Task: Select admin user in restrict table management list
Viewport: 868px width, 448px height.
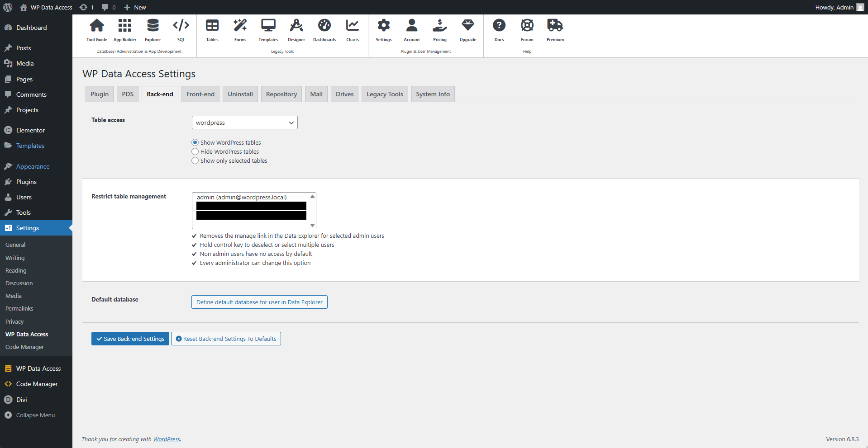Action: [x=241, y=197]
